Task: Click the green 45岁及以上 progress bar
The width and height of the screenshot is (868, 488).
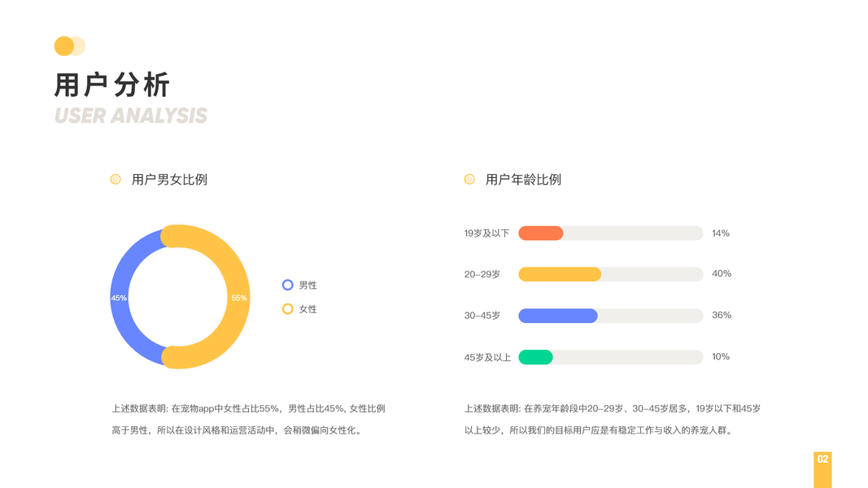Action: pyautogui.click(x=535, y=357)
